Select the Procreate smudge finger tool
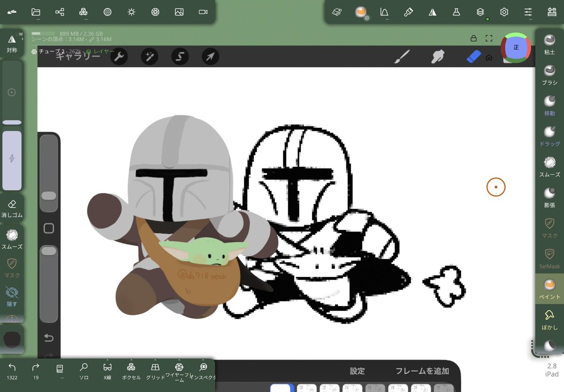564x392 pixels. point(438,57)
